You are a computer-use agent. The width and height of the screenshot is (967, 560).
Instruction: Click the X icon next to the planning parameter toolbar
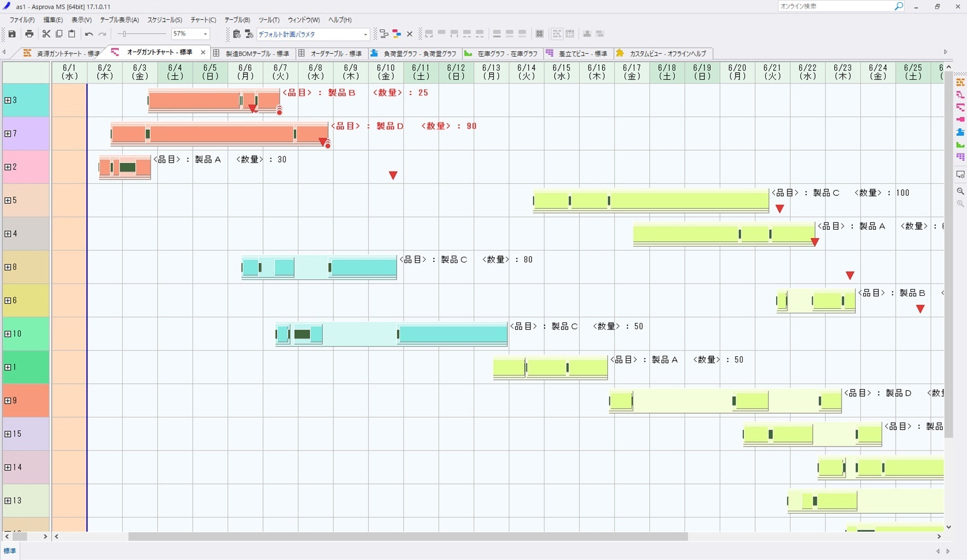pyautogui.click(x=410, y=34)
